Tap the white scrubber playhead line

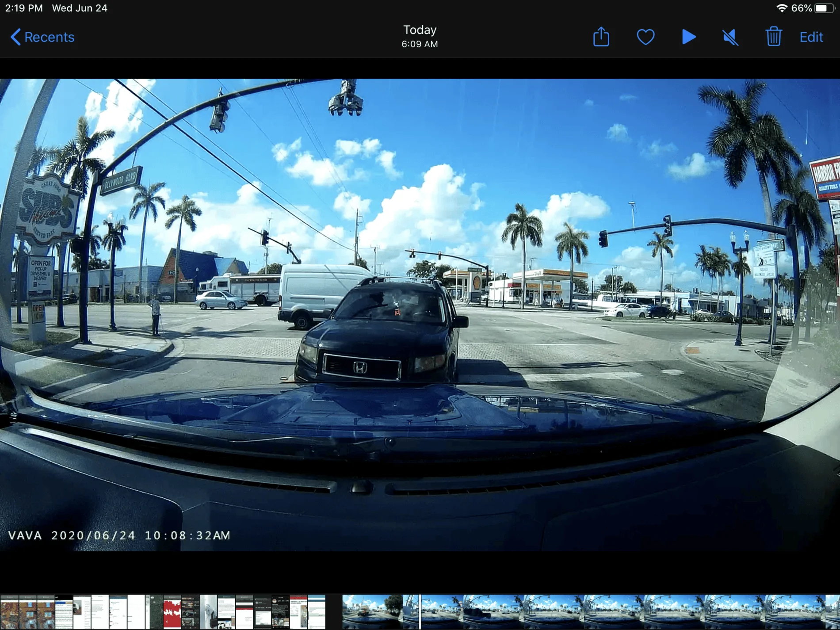click(x=420, y=612)
